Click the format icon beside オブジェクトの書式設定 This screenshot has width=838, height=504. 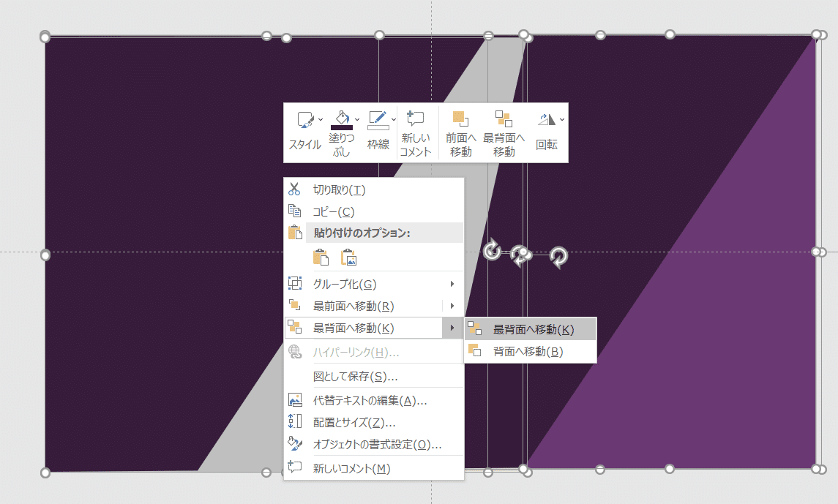click(295, 443)
